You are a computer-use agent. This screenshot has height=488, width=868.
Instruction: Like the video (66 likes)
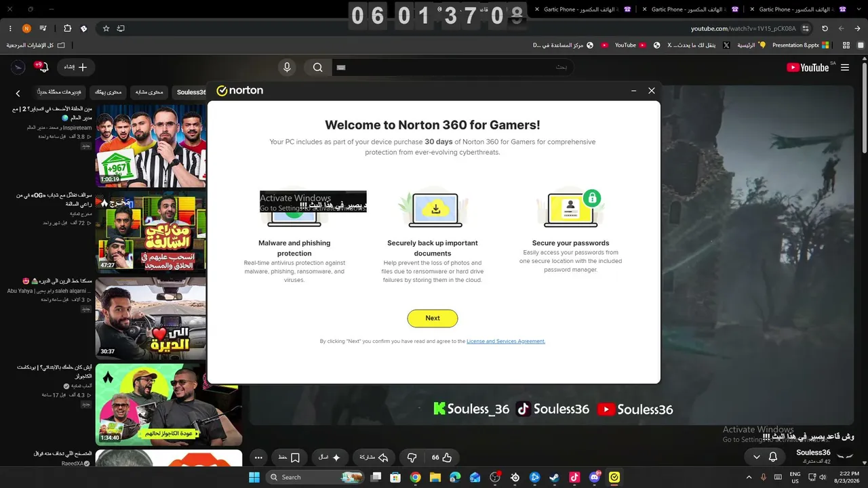(441, 457)
